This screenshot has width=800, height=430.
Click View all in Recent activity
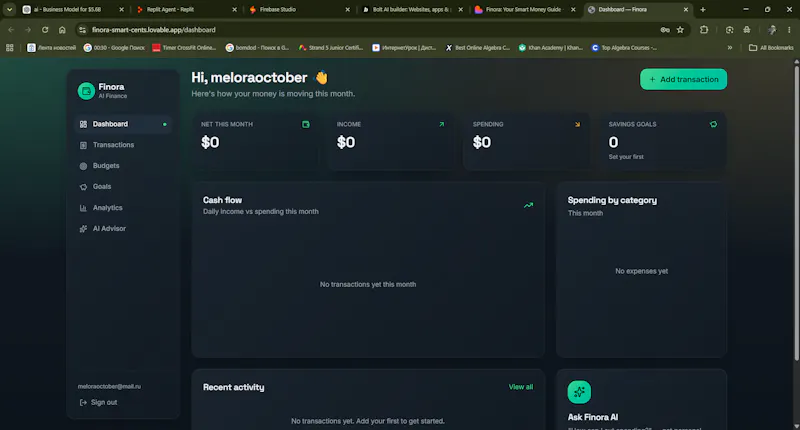pyautogui.click(x=520, y=387)
